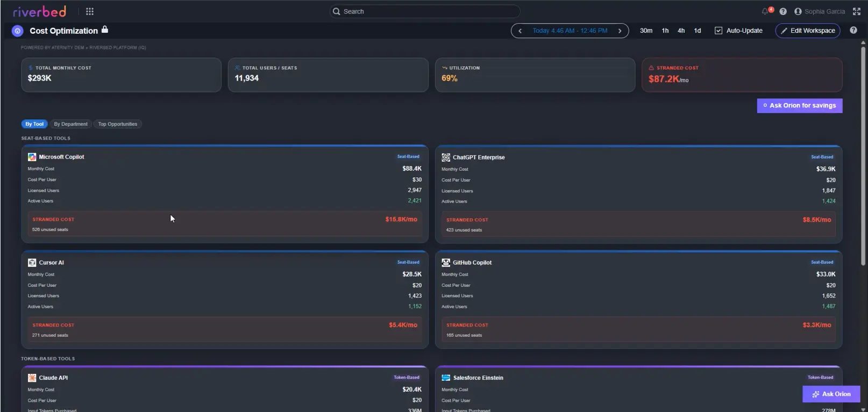Click the GitHub Copilot logo icon
Viewport: 868px width, 412px height.
tap(446, 263)
